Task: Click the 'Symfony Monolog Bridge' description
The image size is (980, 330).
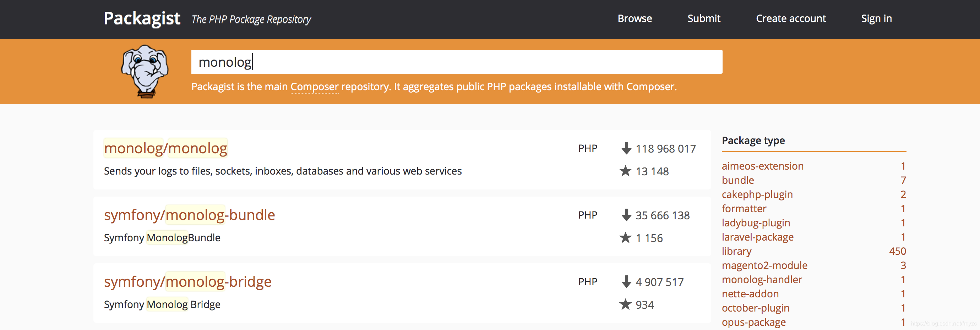Action: pos(162,304)
